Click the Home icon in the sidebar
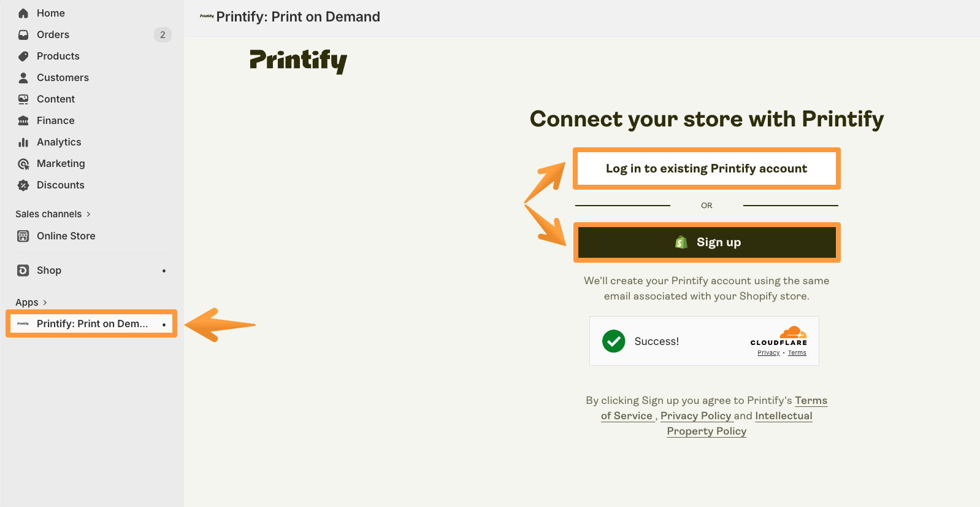 (23, 13)
